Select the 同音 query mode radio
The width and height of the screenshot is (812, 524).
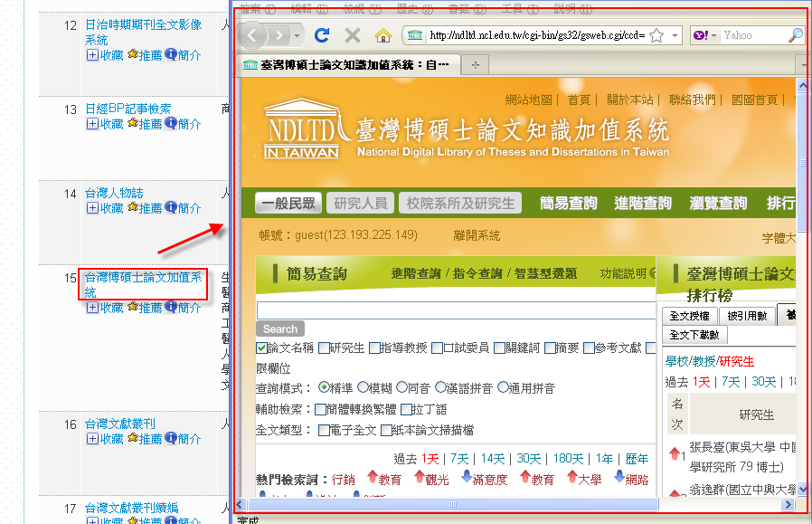(401, 387)
